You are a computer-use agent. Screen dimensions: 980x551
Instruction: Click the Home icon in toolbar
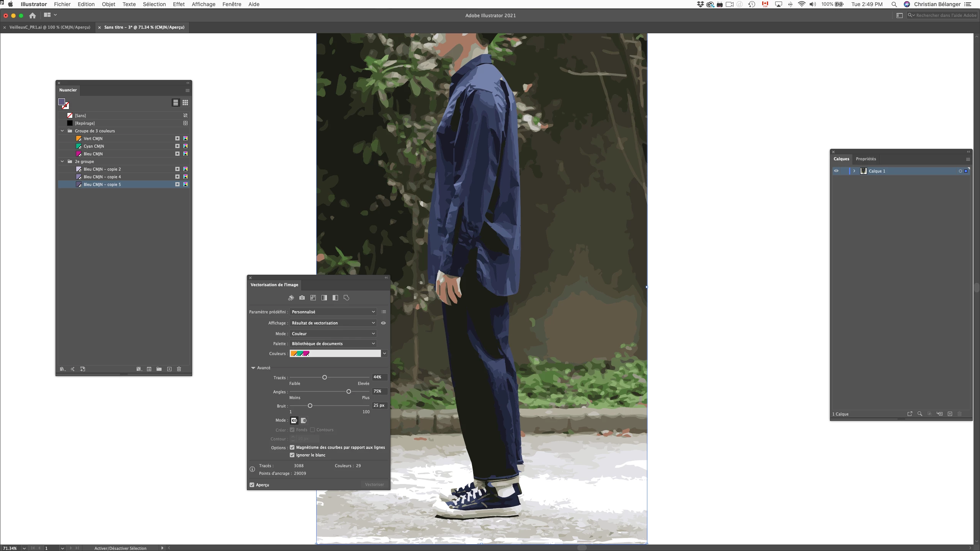tap(33, 15)
